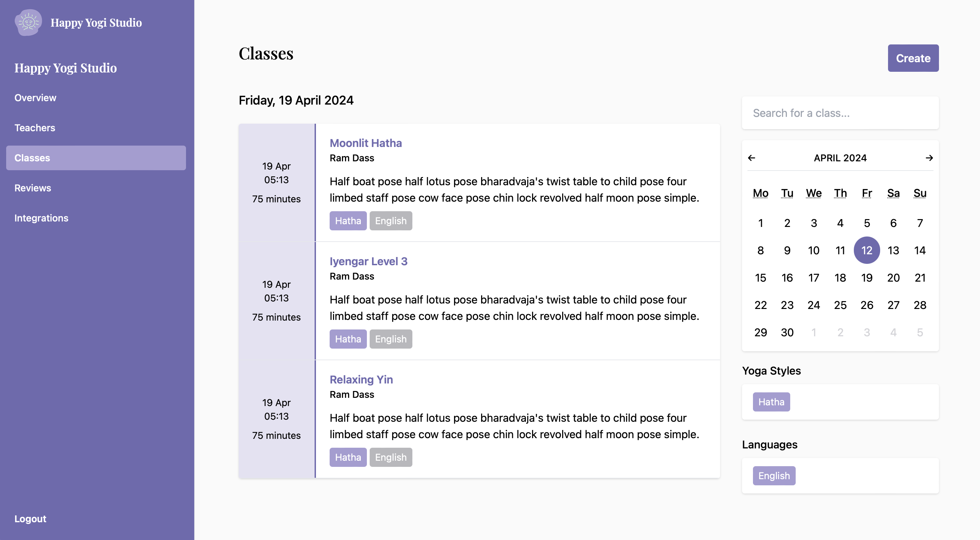Click the Teachers navigation icon
Screen dimensions: 980x540
pos(35,127)
